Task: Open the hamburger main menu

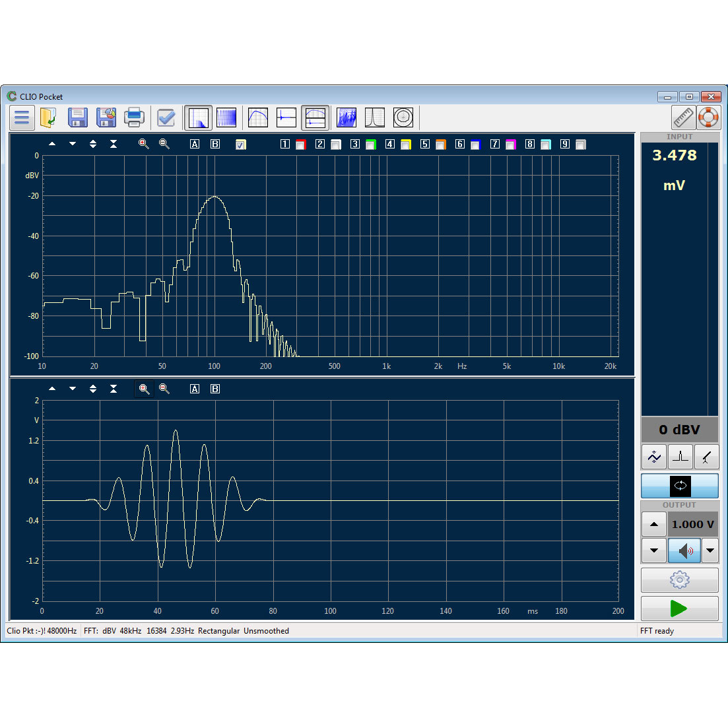Action: [22, 117]
